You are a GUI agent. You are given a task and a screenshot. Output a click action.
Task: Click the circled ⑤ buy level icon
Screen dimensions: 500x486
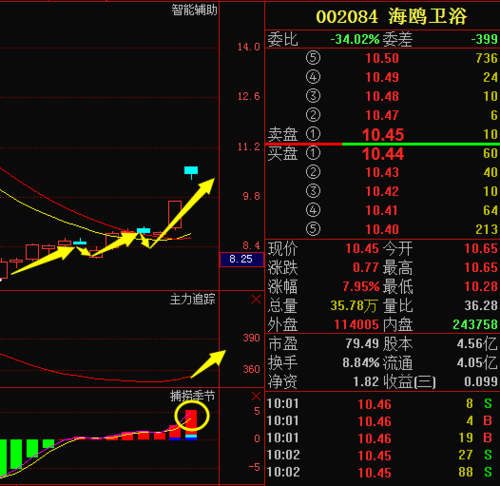point(313,229)
